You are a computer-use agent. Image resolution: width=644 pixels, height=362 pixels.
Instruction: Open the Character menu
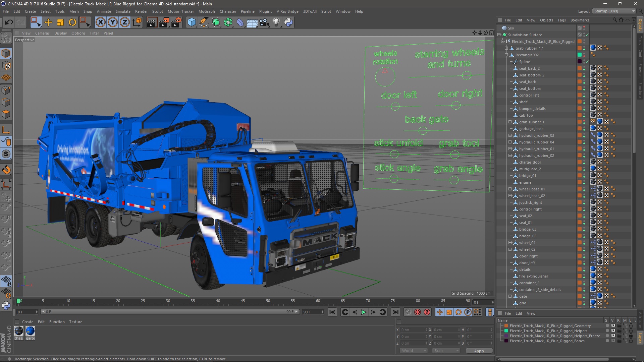point(228,11)
